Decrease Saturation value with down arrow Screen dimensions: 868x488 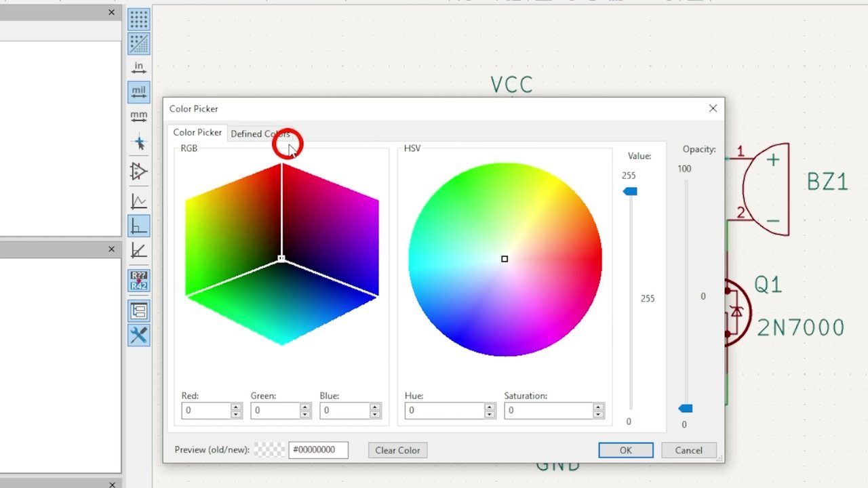tap(598, 414)
